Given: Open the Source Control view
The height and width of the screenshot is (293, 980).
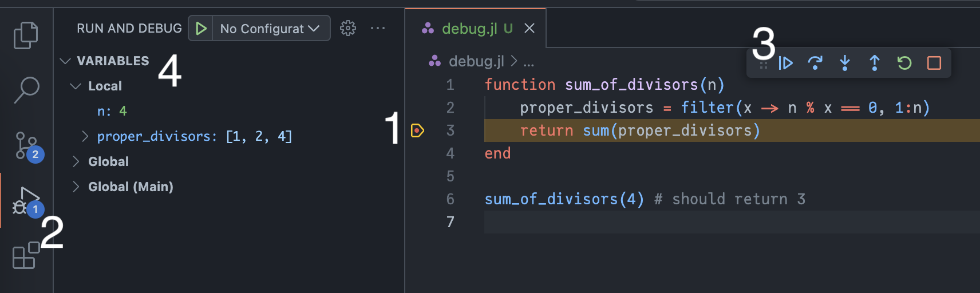Looking at the screenshot, I should pos(26,145).
